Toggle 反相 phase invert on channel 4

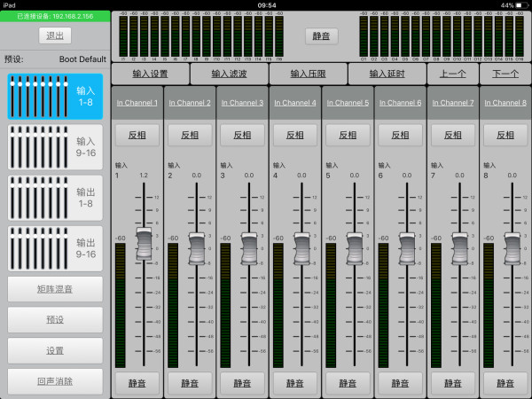[295, 136]
